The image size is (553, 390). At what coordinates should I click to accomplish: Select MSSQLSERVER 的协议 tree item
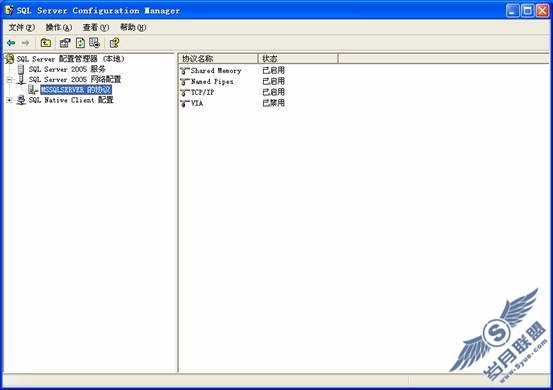click(76, 90)
